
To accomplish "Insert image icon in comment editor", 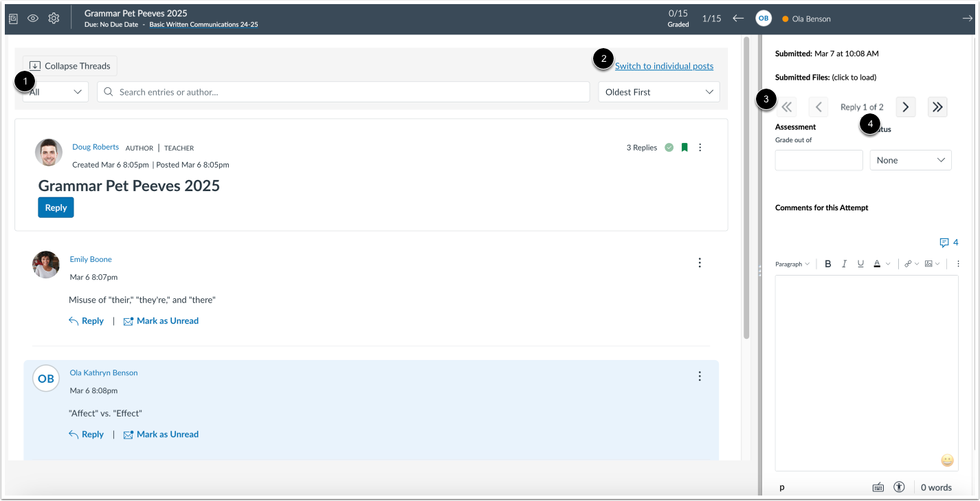I will click(x=928, y=264).
